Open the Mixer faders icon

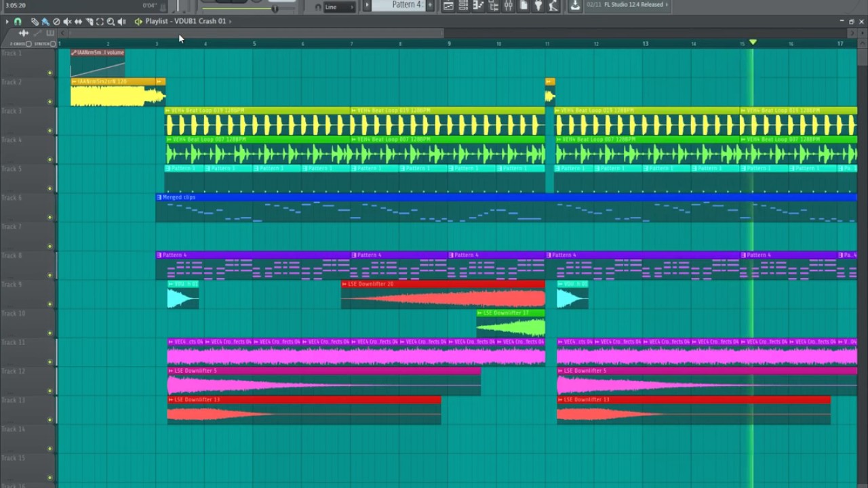[509, 5]
